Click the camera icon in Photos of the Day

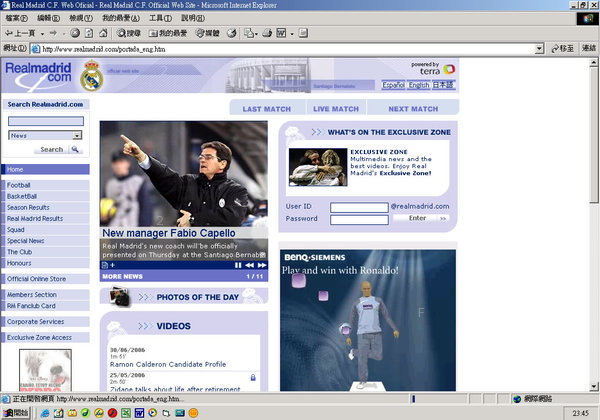119,297
